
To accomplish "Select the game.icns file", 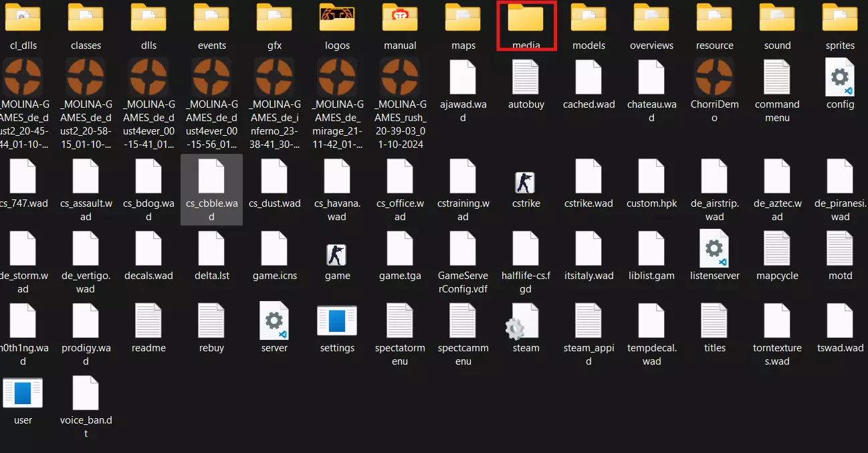I will tap(274, 255).
